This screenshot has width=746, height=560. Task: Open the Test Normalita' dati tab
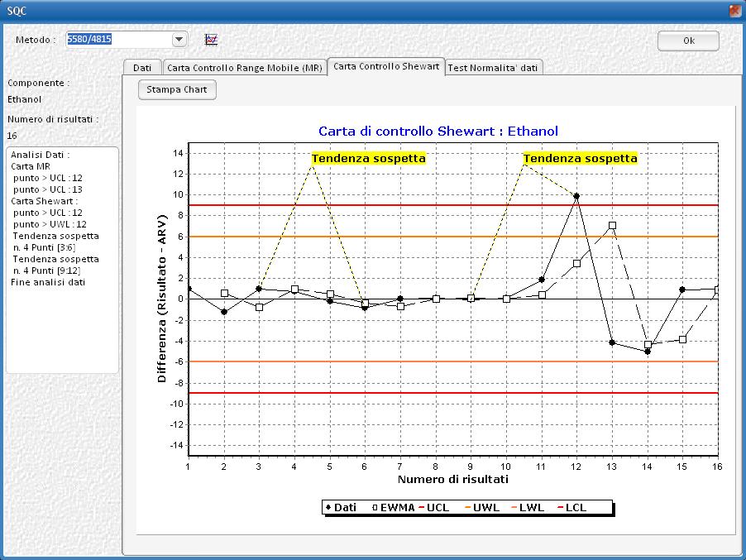[493, 68]
